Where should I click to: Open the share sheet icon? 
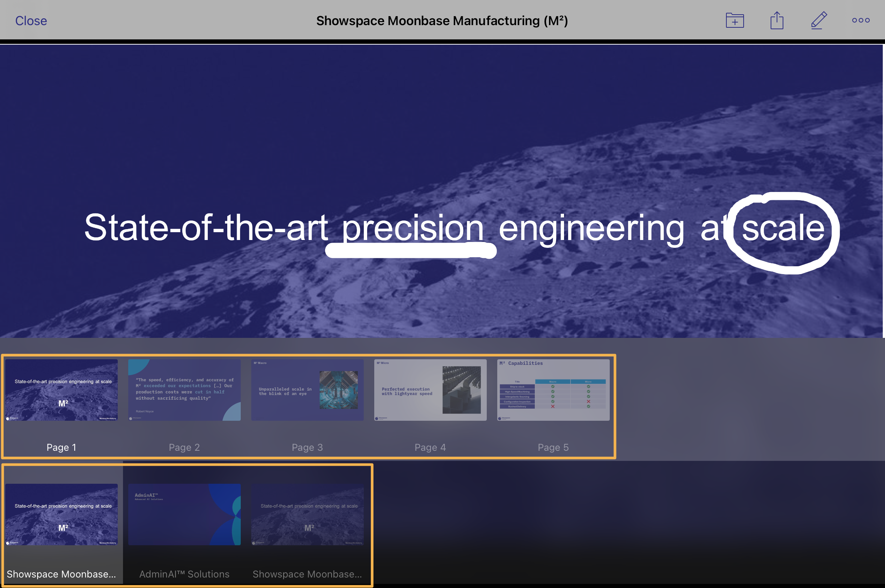pos(777,21)
